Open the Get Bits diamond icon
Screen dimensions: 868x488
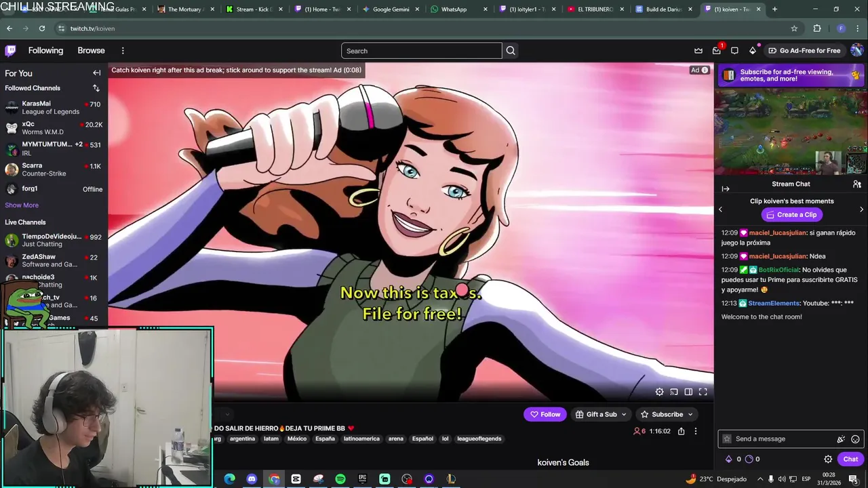point(752,51)
